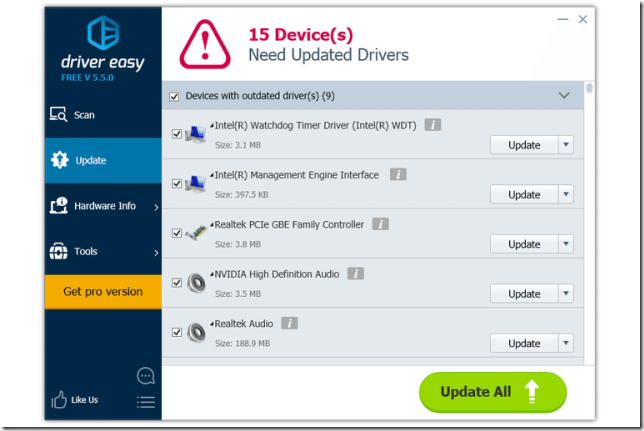Show info for Intel Management Engine Interface

click(398, 174)
